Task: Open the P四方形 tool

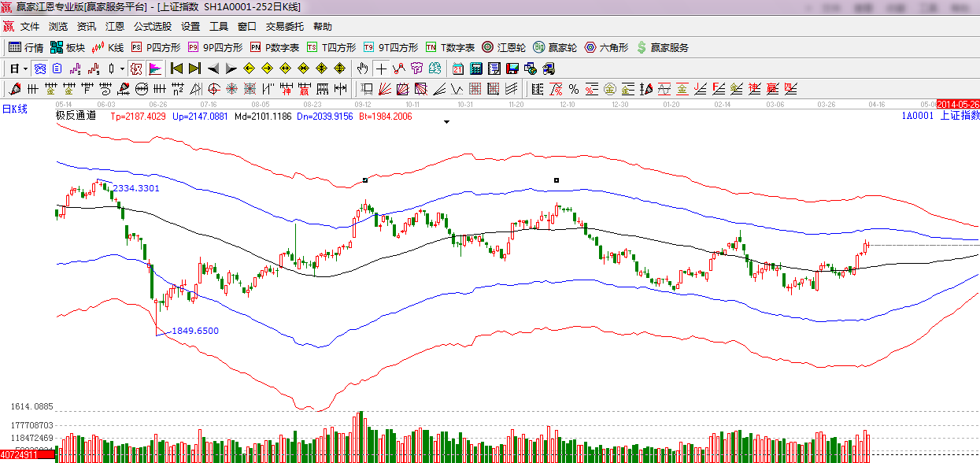Action: (155, 47)
